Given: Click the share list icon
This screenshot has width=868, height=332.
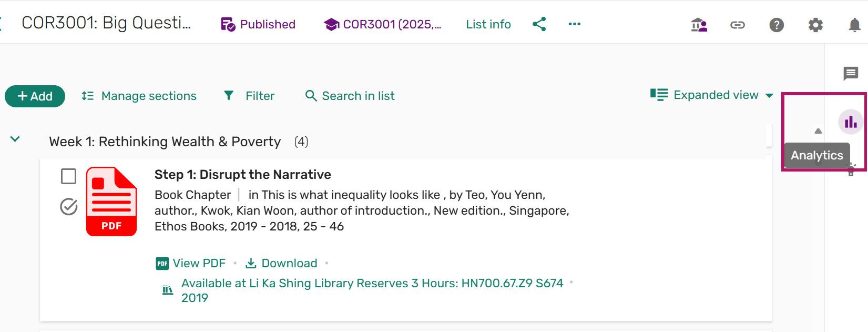Looking at the screenshot, I should (x=539, y=24).
